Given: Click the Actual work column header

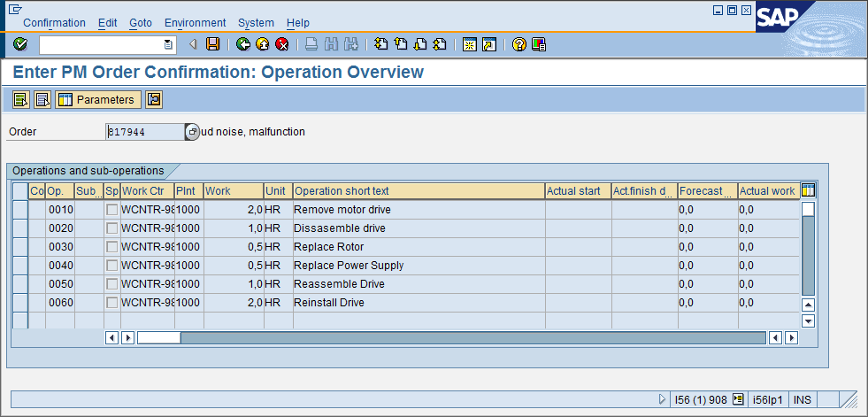Looking at the screenshot, I should [x=769, y=191].
